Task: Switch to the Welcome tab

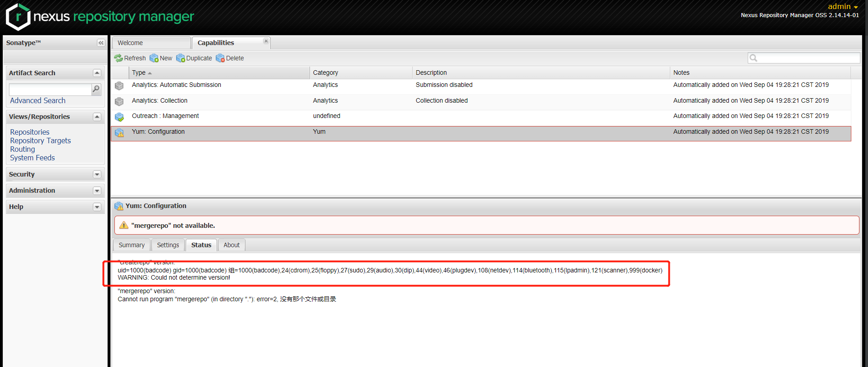Action: coord(131,43)
